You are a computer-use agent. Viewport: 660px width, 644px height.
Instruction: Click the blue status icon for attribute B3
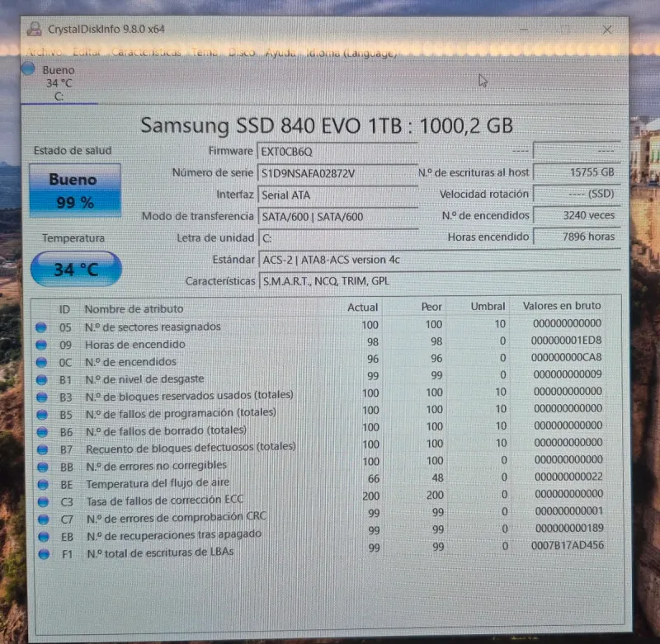tap(42, 397)
